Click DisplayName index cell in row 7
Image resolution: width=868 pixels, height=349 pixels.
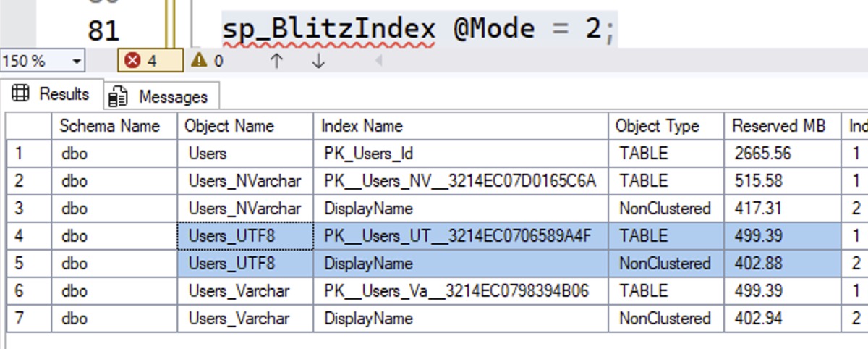click(461, 319)
